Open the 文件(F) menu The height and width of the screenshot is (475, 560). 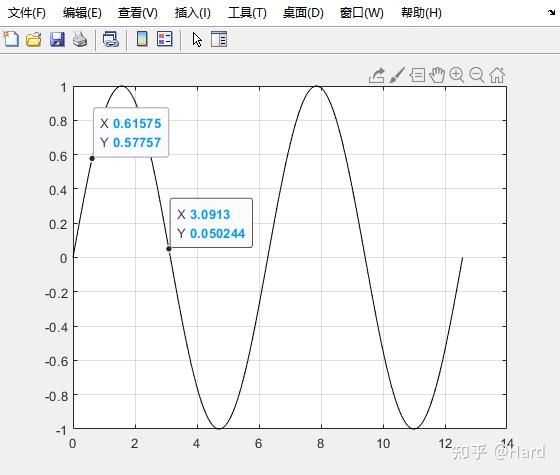(x=27, y=13)
